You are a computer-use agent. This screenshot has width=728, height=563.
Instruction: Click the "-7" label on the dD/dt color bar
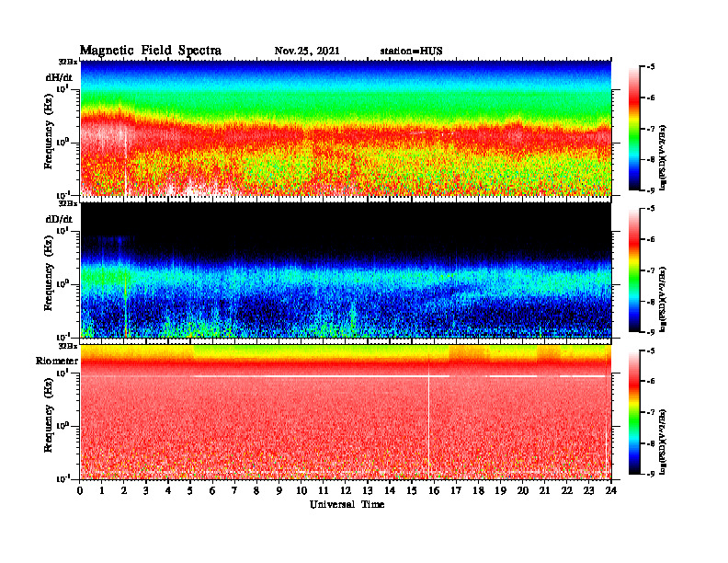click(650, 270)
